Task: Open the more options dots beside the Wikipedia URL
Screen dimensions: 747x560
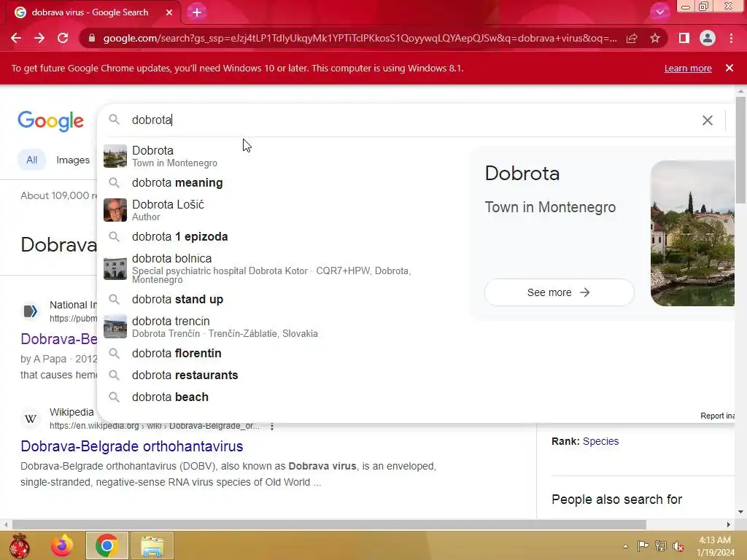Action: 272,426
